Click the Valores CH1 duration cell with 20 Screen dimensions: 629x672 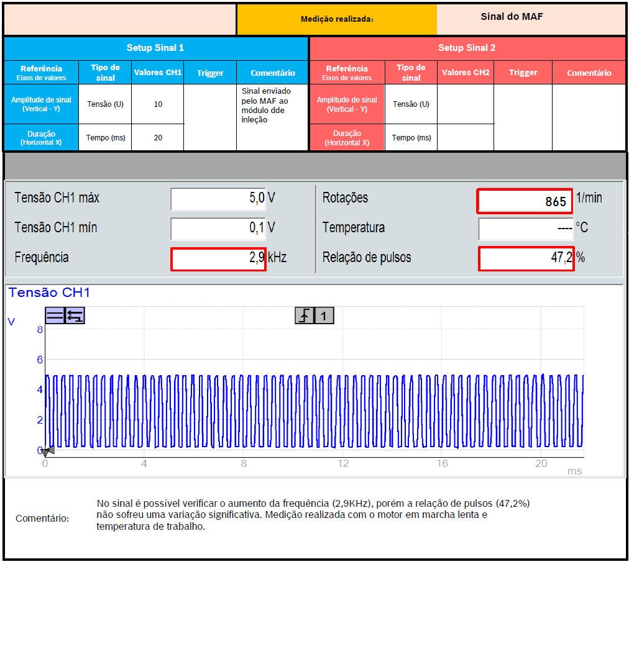coord(158,138)
